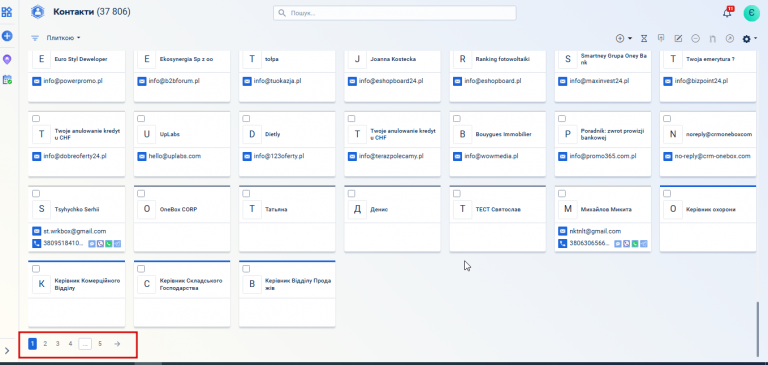Click Viber icon on Tsyhychko Serhii card
Screen dimensions: 768x365
(100, 243)
